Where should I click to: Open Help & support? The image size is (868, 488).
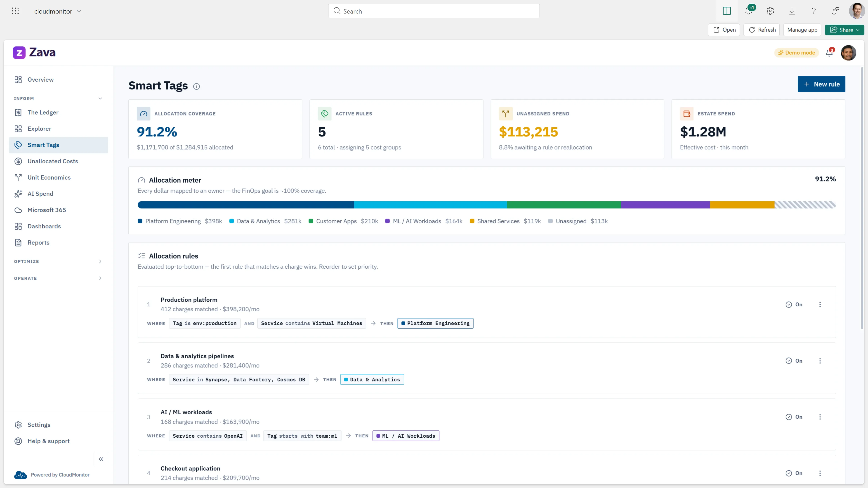59,441
